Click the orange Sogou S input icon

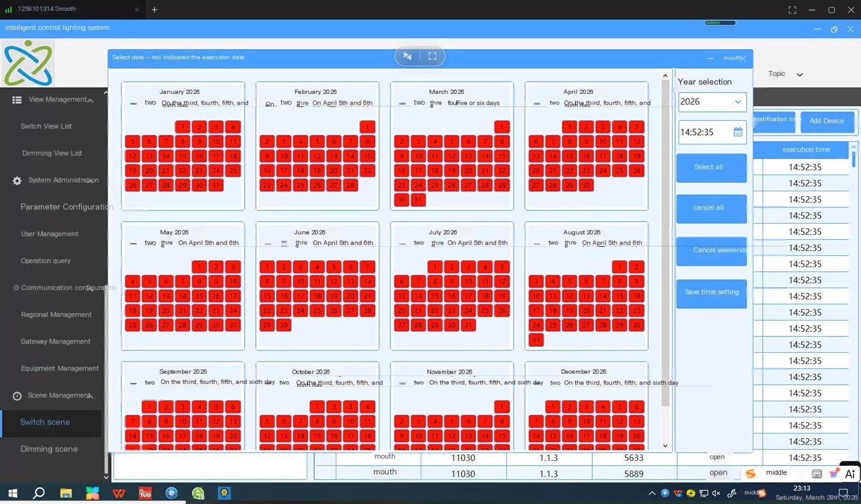pyautogui.click(x=750, y=473)
